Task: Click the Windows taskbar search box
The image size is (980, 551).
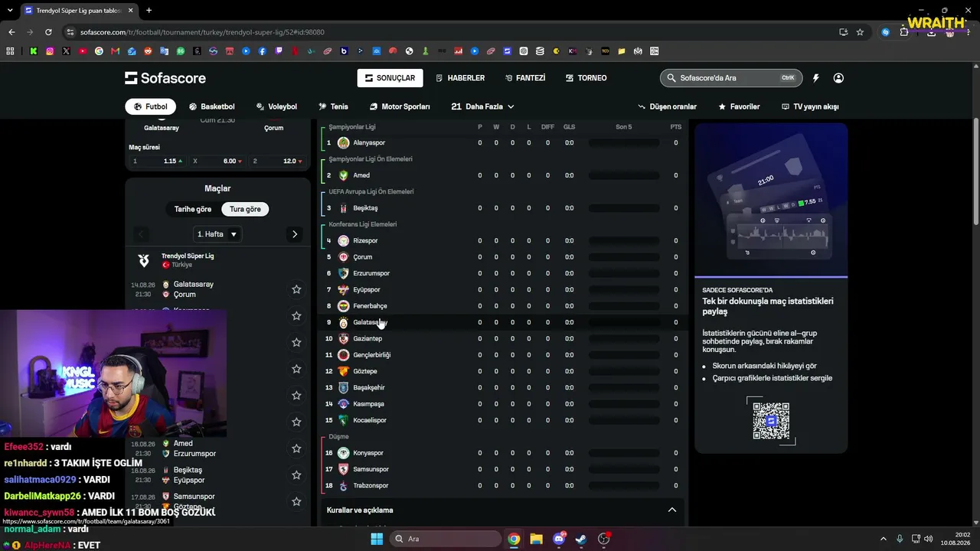Action: (x=445, y=539)
